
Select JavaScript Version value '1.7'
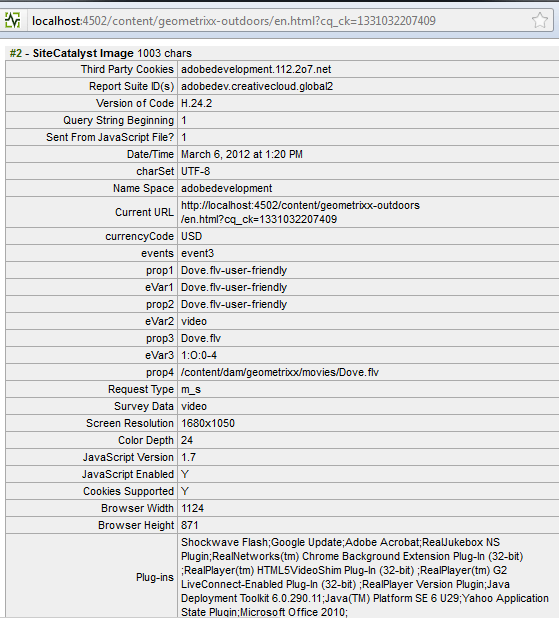pos(188,457)
